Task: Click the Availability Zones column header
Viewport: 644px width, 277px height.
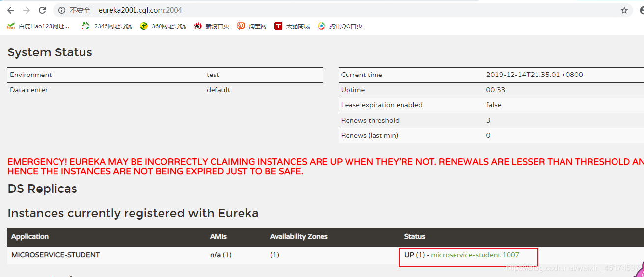Action: click(x=299, y=237)
